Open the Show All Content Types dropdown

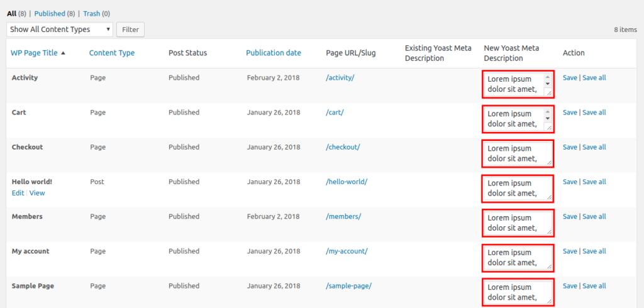[60, 29]
